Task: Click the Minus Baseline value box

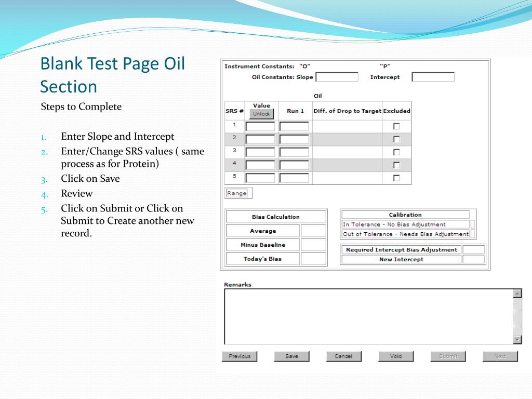Action: pyautogui.click(x=313, y=245)
